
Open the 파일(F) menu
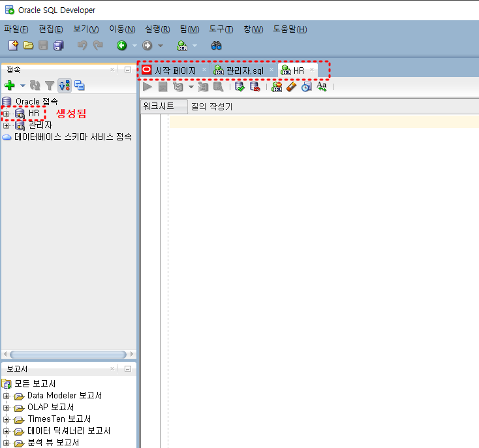tap(16, 29)
